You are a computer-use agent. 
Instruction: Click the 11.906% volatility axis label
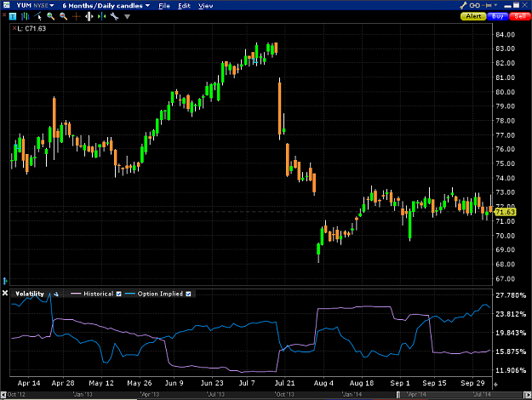[x=511, y=370]
